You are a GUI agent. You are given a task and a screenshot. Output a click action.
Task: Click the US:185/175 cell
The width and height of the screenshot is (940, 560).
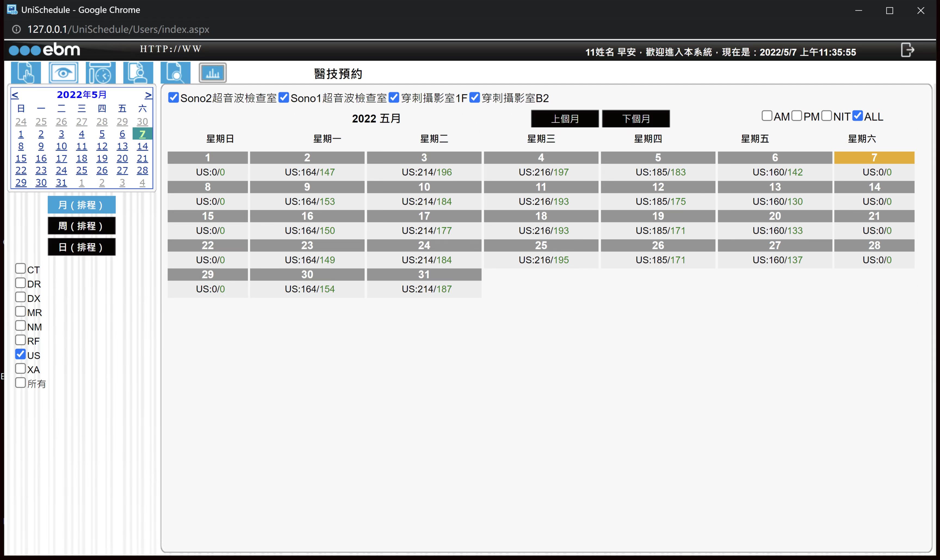(661, 201)
